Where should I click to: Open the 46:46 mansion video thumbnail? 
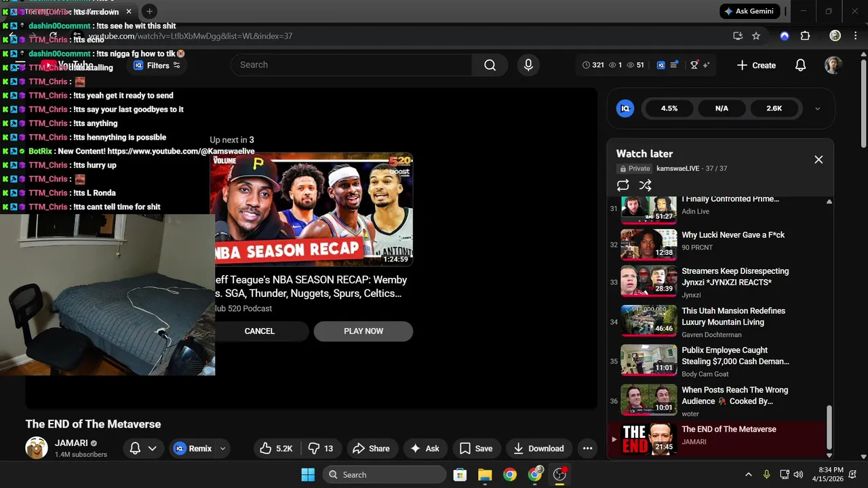(649, 321)
